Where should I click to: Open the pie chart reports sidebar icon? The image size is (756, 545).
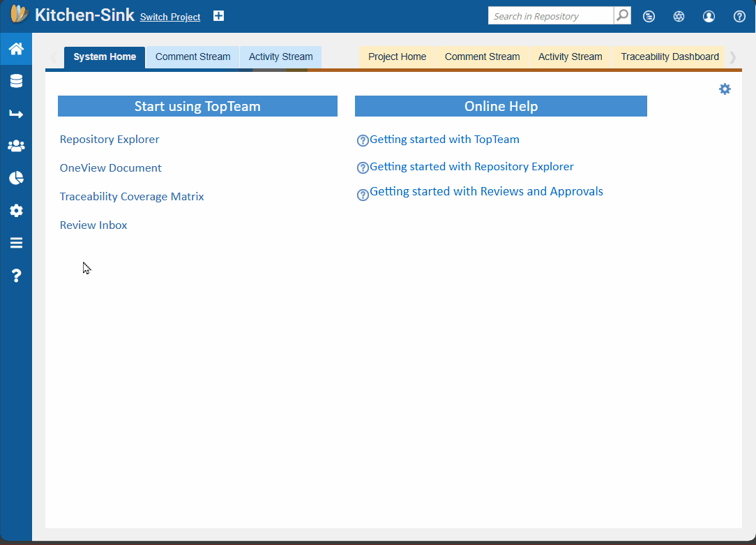[17, 178]
